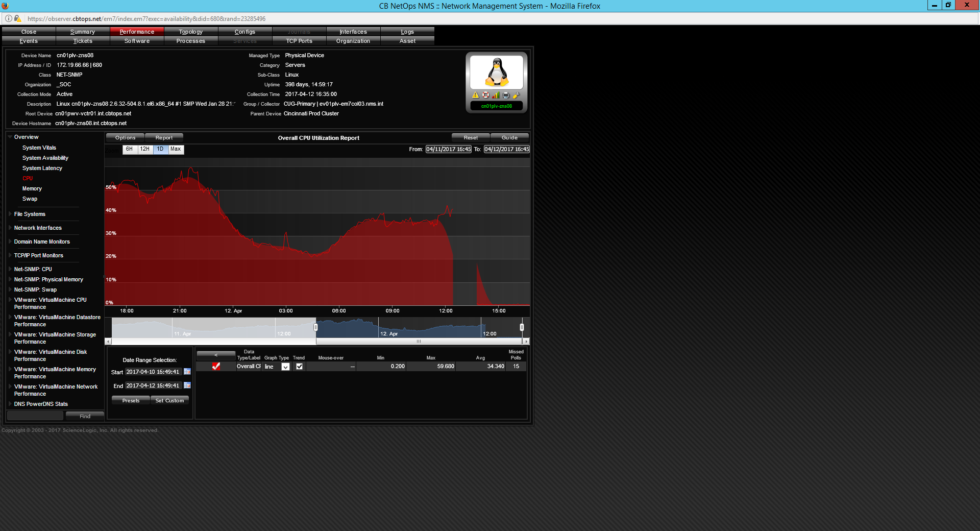Select System Vitals in Overview tree
This screenshot has width=980, height=531.
pyautogui.click(x=39, y=148)
